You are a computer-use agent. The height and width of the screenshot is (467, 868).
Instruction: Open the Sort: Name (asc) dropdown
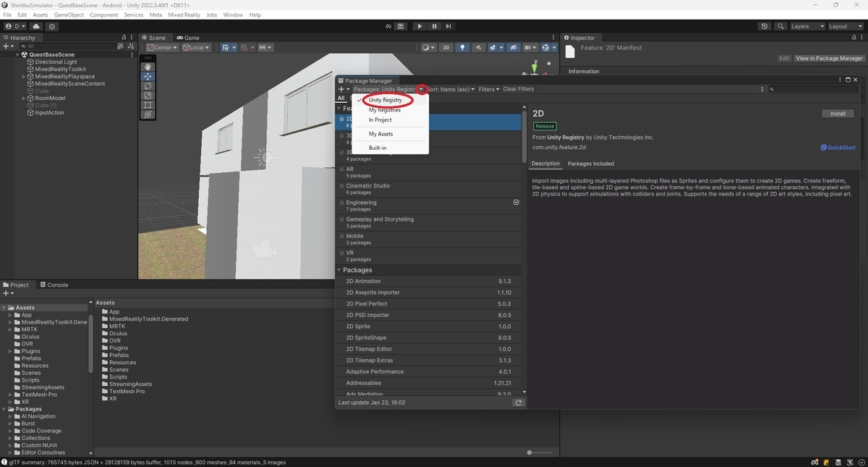click(450, 89)
